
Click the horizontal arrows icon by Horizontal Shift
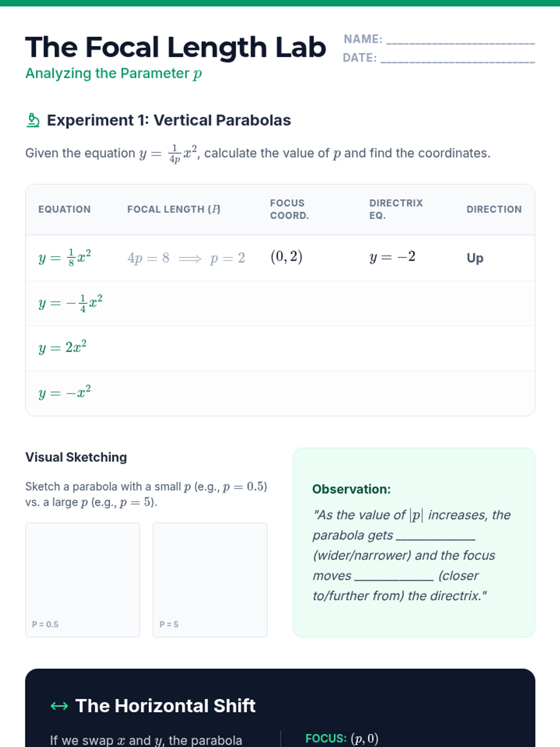click(59, 706)
